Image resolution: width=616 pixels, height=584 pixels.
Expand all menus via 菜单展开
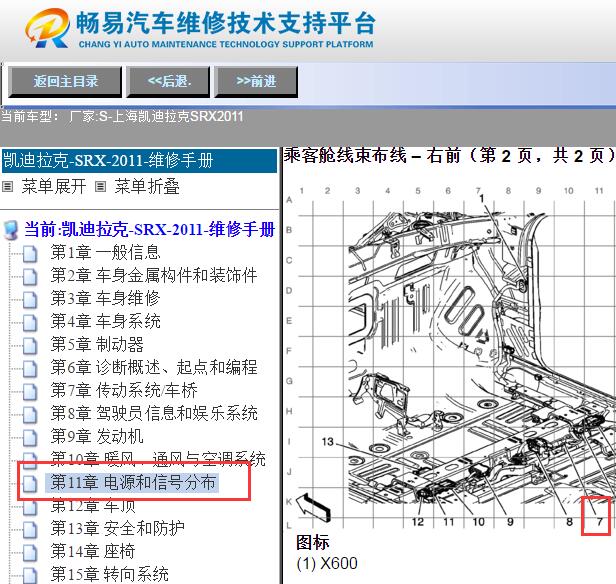54,186
